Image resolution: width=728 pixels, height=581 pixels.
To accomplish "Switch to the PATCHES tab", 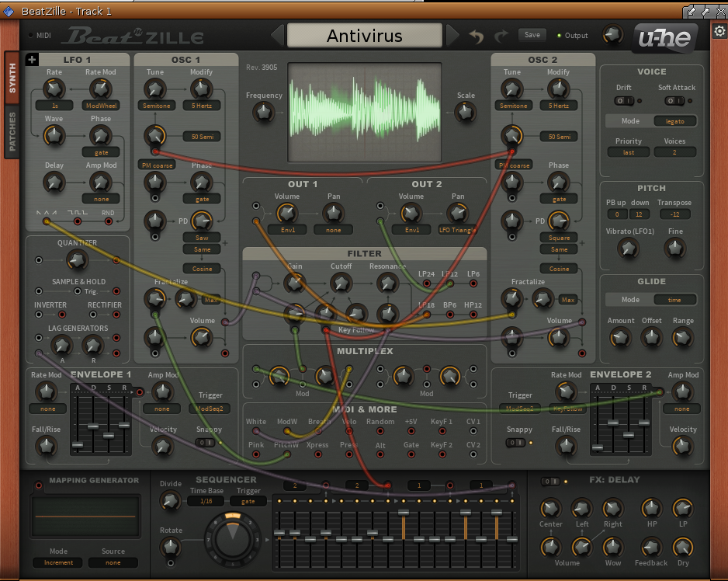I will 12,131.
